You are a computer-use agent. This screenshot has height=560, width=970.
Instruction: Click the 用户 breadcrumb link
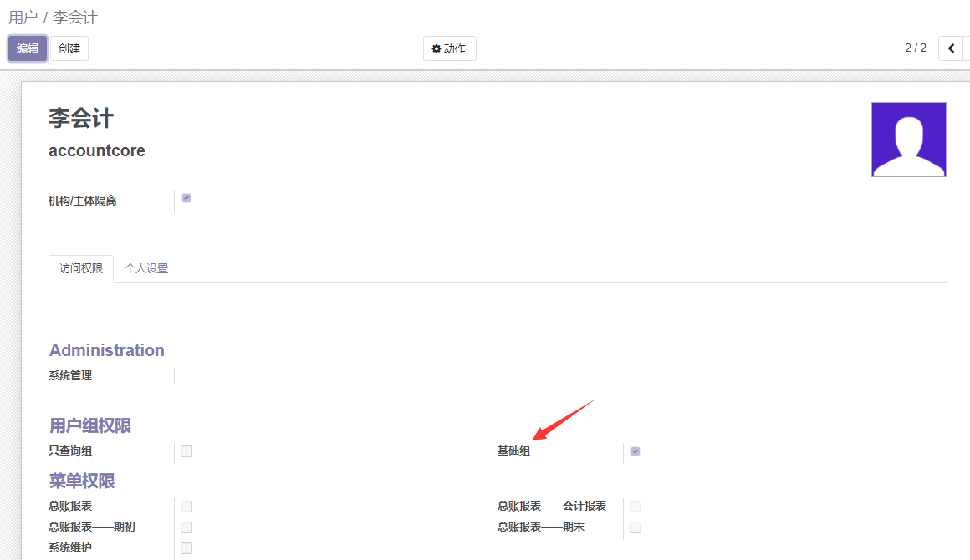(x=23, y=18)
